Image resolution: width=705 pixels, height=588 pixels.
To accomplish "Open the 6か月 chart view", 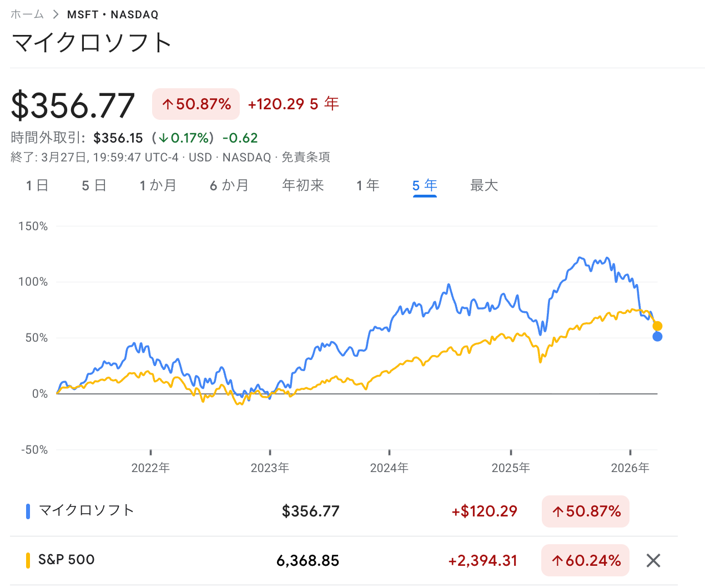I will coord(229,185).
